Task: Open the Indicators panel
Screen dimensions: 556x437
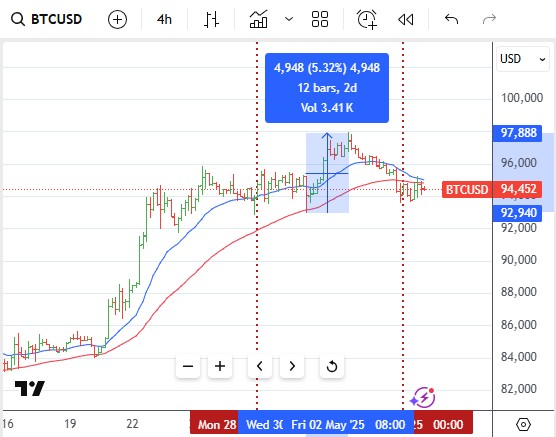Action: tap(258, 19)
